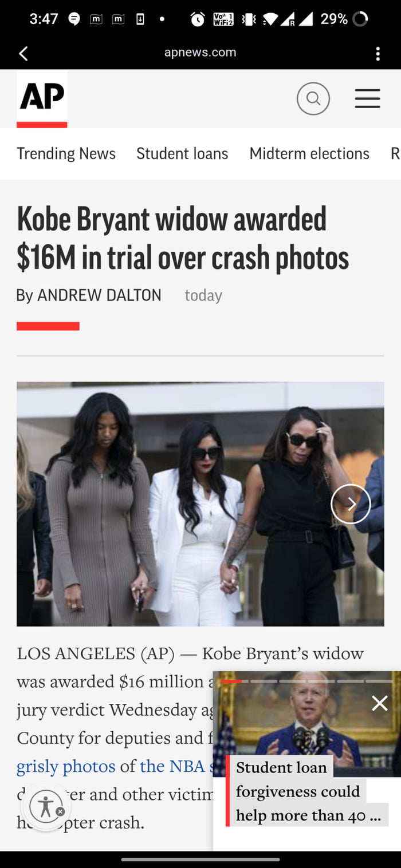Click the ANDREW DALTON byline
The height and width of the screenshot is (868, 401).
[x=99, y=295]
